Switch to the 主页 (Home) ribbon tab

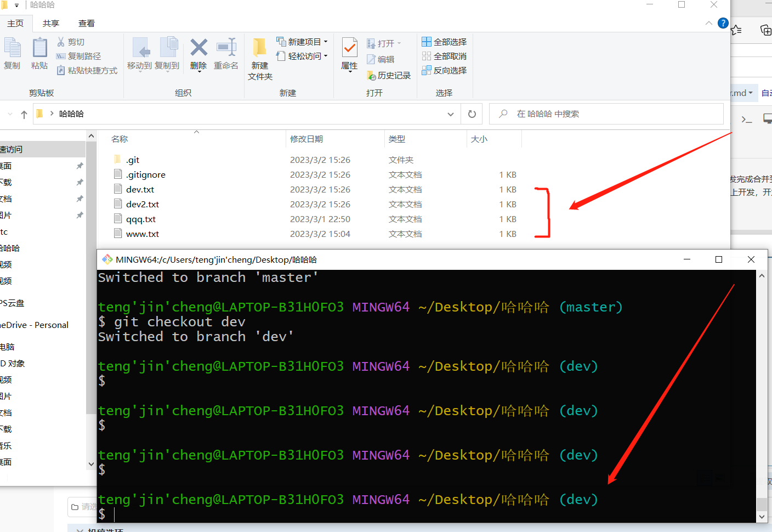[x=15, y=23]
